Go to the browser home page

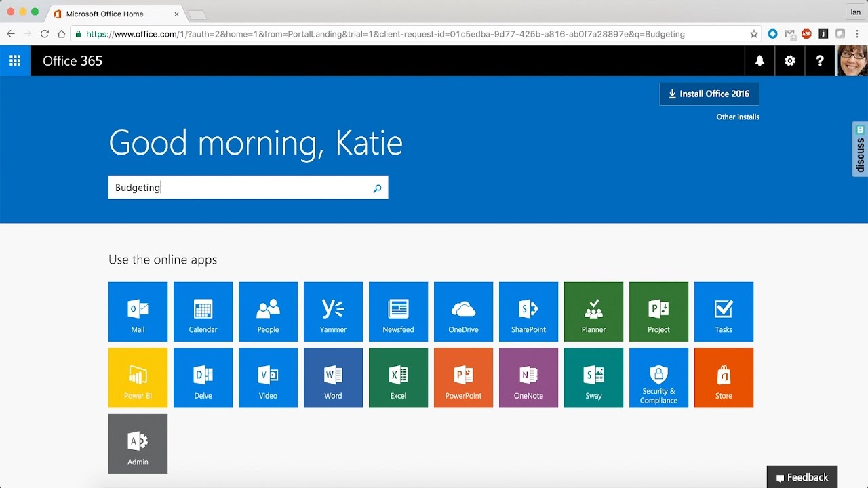62,34
